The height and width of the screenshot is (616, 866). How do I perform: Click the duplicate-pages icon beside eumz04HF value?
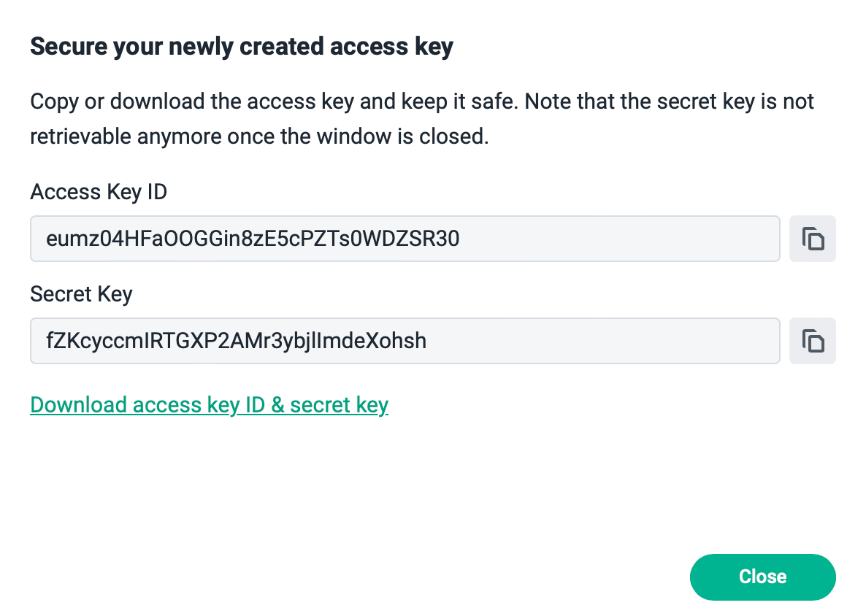point(813,239)
